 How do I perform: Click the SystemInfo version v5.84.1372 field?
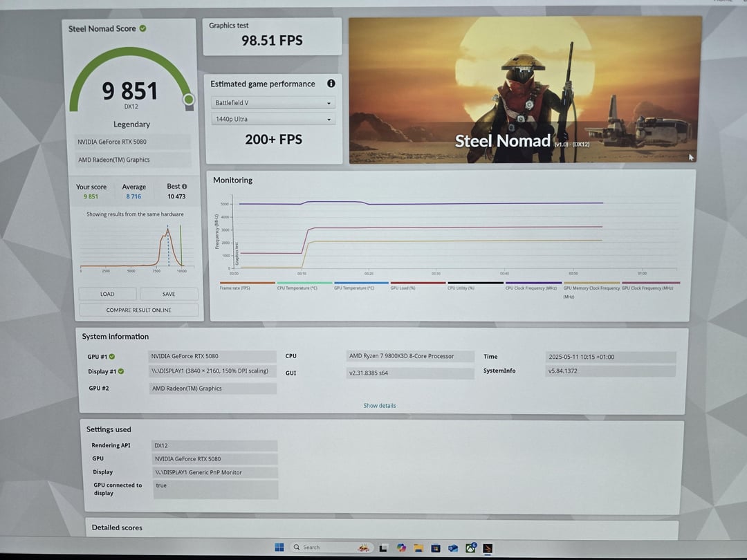[611, 371]
